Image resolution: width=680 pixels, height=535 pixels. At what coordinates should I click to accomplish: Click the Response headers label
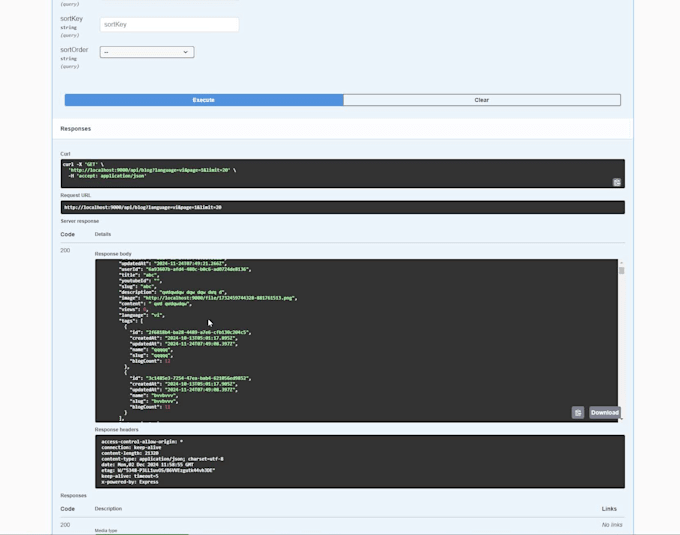click(x=117, y=430)
